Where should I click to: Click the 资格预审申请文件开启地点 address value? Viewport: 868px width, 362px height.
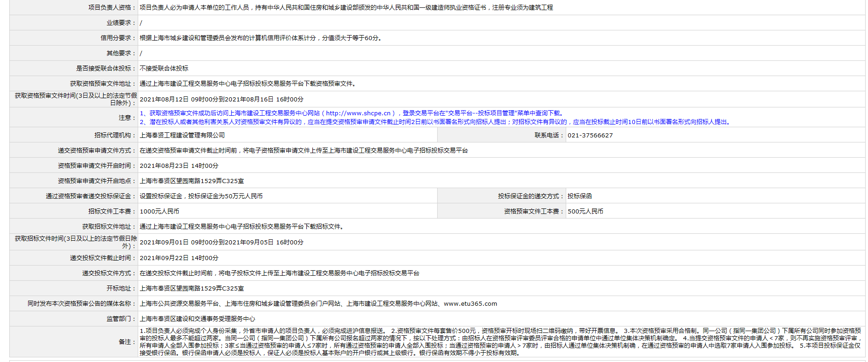192,181
